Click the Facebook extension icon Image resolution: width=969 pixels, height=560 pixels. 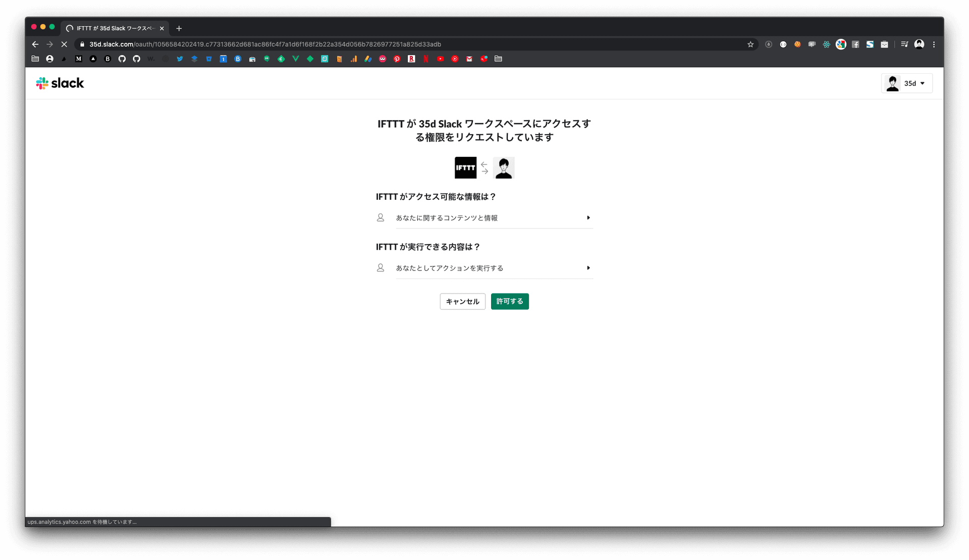[855, 44]
